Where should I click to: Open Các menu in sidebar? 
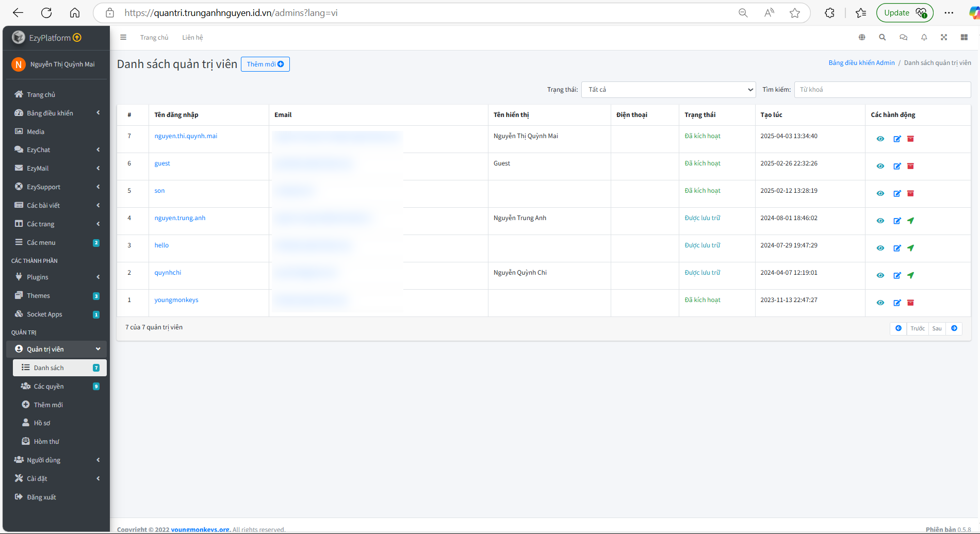coord(56,243)
